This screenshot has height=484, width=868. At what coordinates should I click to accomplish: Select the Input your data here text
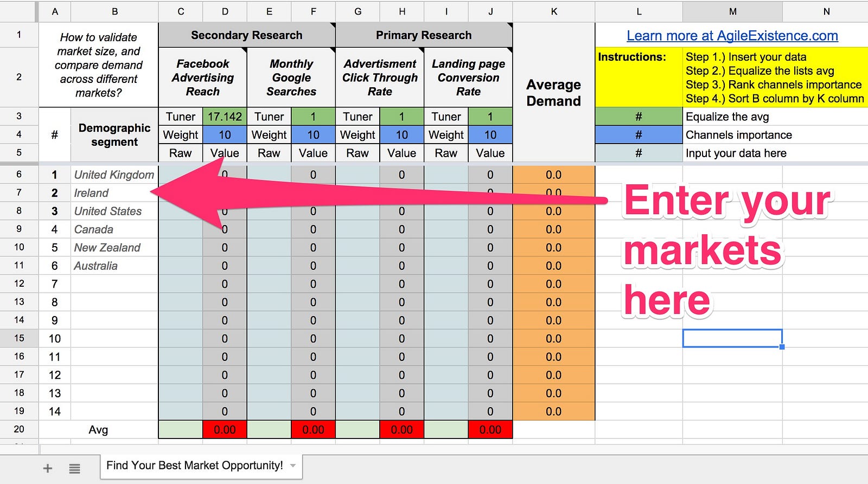(x=736, y=153)
